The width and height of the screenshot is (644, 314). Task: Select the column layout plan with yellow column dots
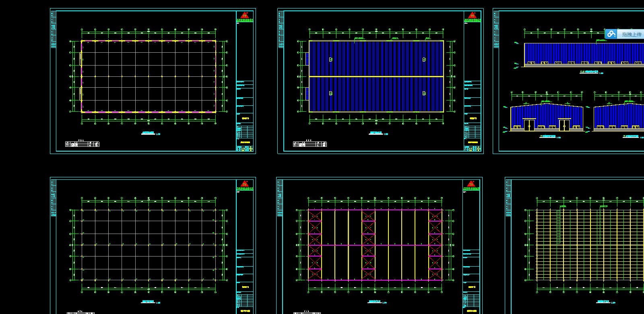pyautogui.click(x=149, y=245)
